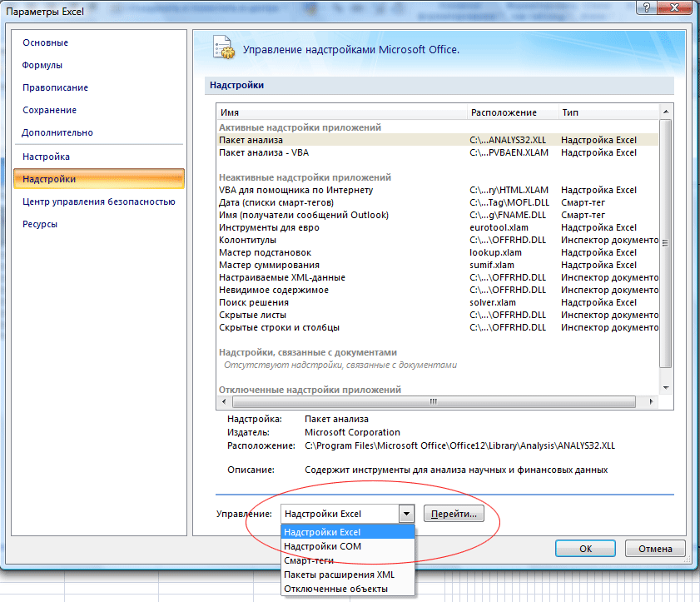The width and height of the screenshot is (700, 602).
Task: Select the Настройка category
Action: (x=47, y=157)
